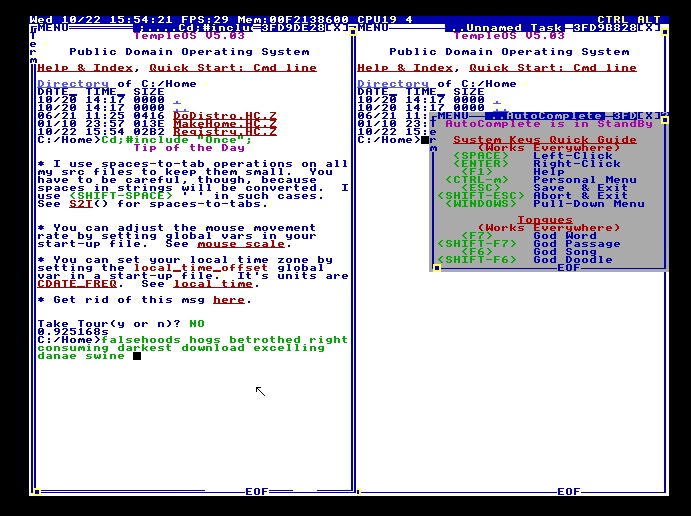Open MakeHome.HC.Z file in left window
691x516 pixels.
pyautogui.click(x=225, y=124)
